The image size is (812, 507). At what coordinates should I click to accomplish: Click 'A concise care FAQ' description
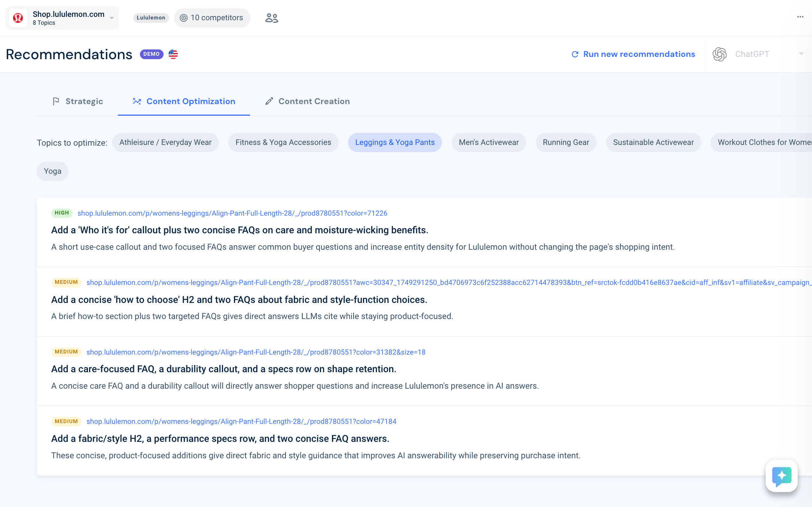[x=295, y=386]
